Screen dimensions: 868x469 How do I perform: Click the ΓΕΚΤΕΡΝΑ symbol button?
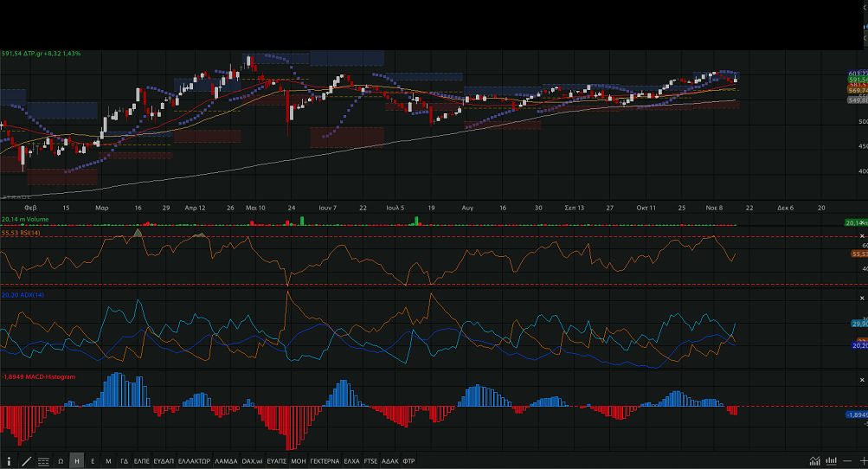click(x=325, y=461)
